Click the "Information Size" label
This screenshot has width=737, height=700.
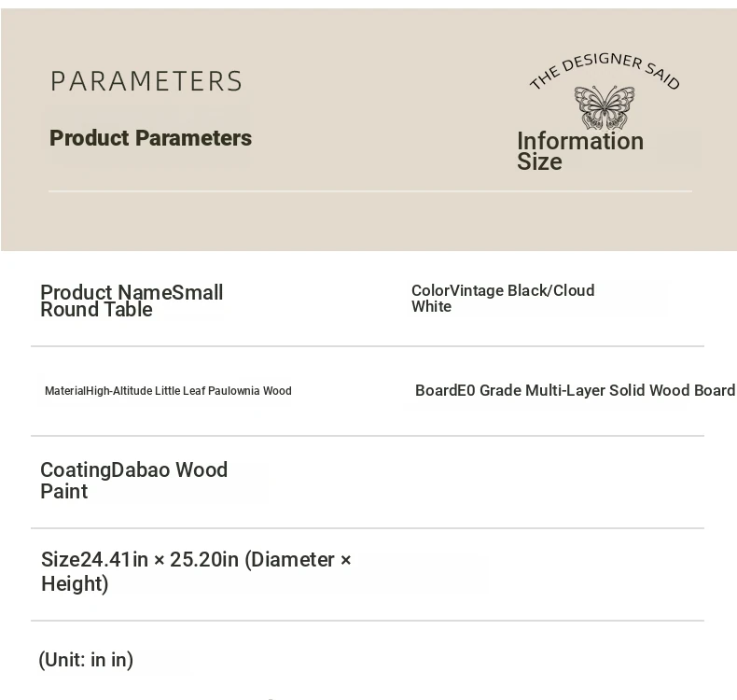[x=579, y=151]
